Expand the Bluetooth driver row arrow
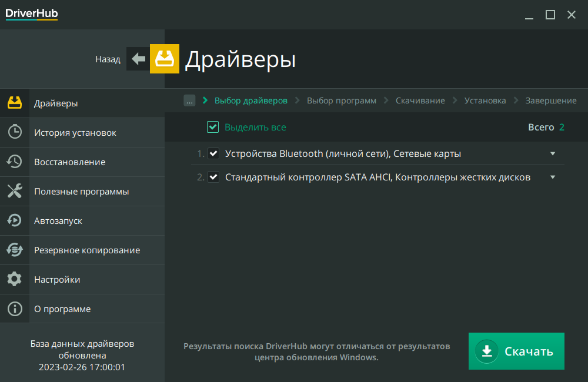 (552, 154)
